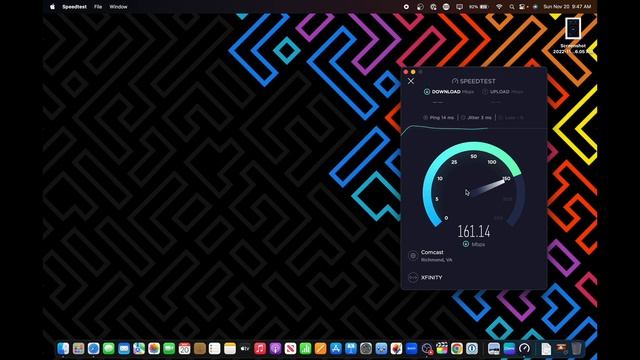Click the download speed line graph
640x360 pixels.
pyautogui.click(x=473, y=129)
